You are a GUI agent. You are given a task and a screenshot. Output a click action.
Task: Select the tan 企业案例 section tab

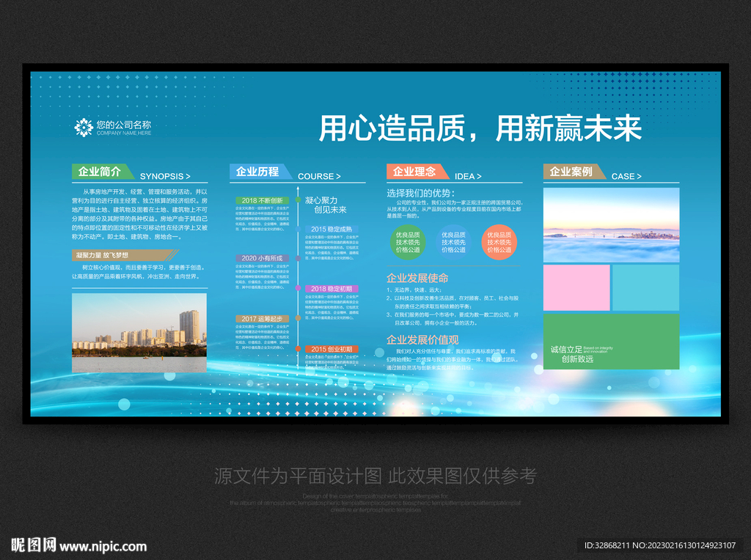(x=574, y=172)
